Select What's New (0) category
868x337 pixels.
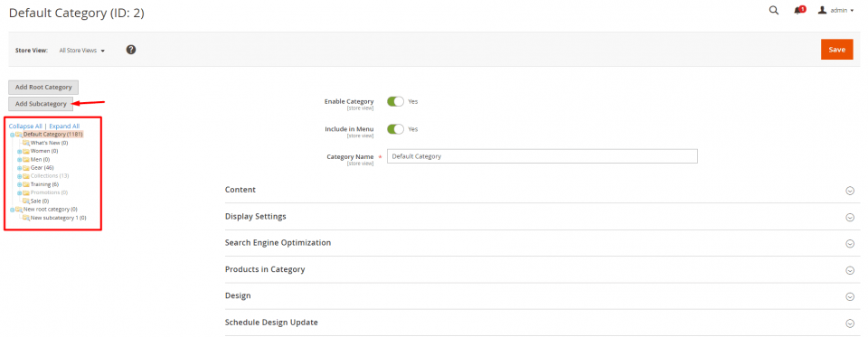click(49, 143)
